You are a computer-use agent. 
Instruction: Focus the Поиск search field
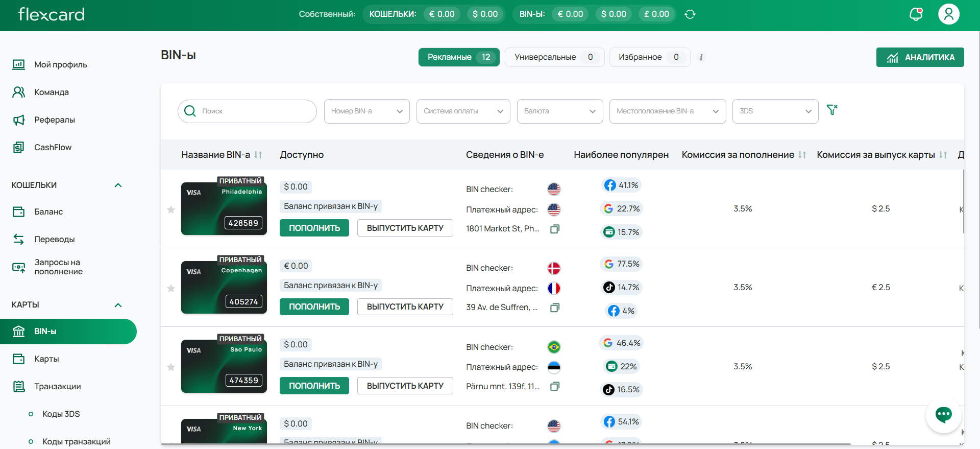tap(247, 111)
